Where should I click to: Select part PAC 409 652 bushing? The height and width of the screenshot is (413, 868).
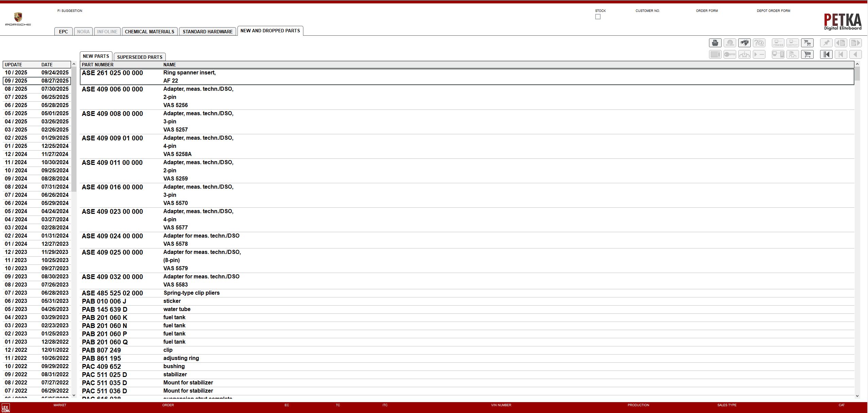pyautogui.click(x=467, y=366)
